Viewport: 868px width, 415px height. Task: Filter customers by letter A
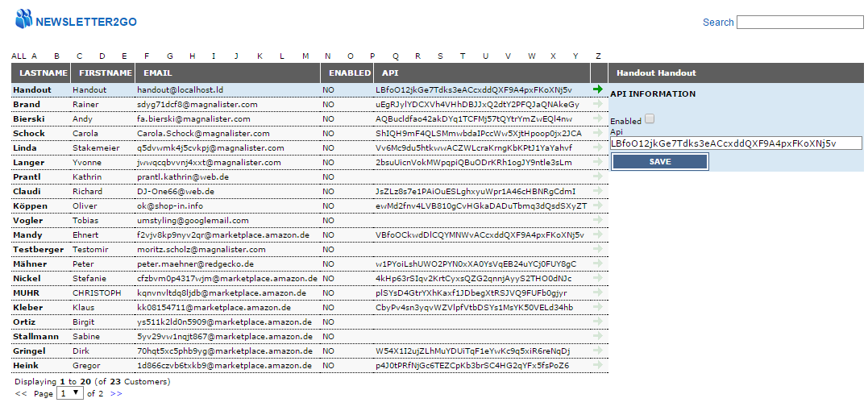tap(35, 56)
